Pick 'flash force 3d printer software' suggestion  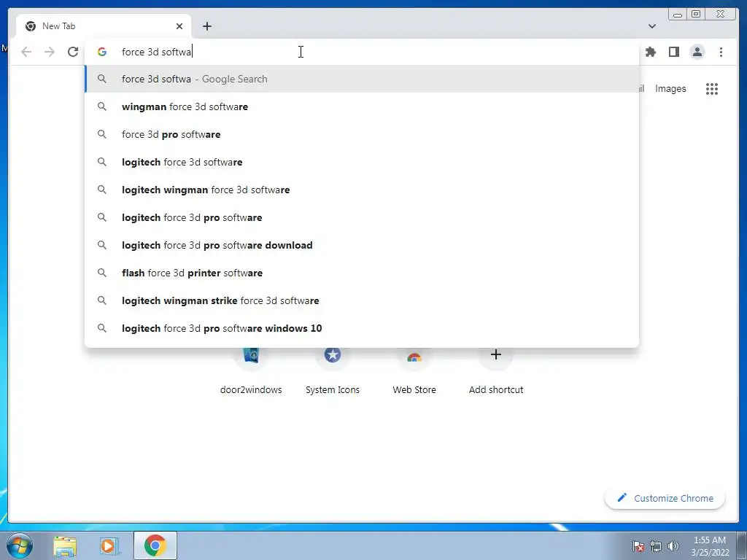click(x=362, y=273)
